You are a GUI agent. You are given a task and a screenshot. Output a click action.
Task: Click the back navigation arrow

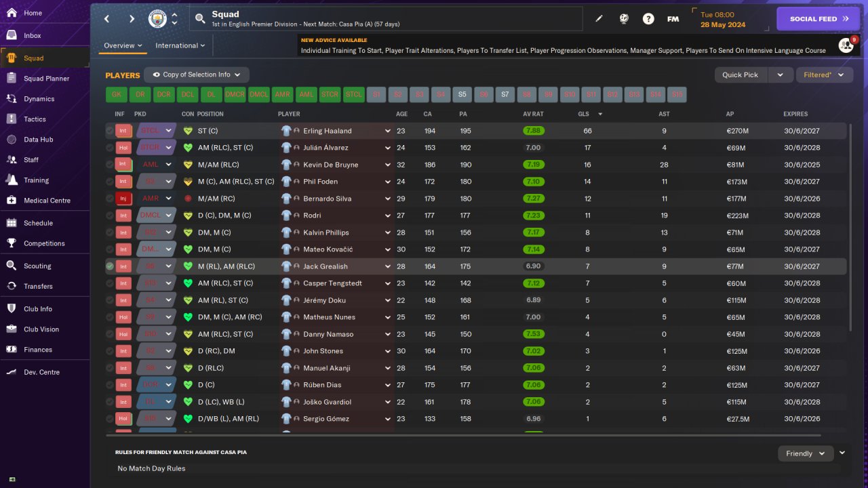click(107, 19)
